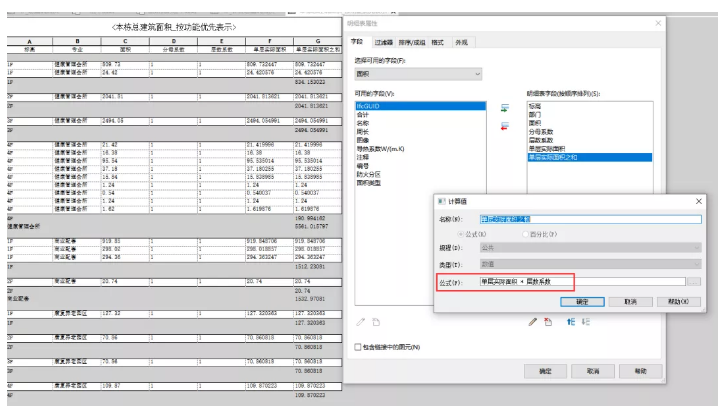The width and height of the screenshot is (727, 411).
Task: Click the red-arrow remove parameter icon
Action: pos(505,126)
